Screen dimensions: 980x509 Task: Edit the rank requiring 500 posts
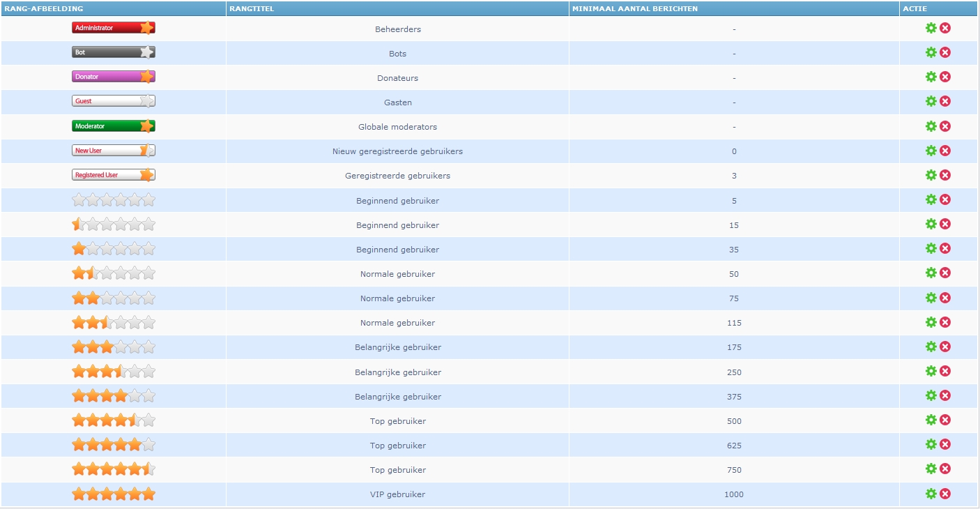(x=931, y=420)
